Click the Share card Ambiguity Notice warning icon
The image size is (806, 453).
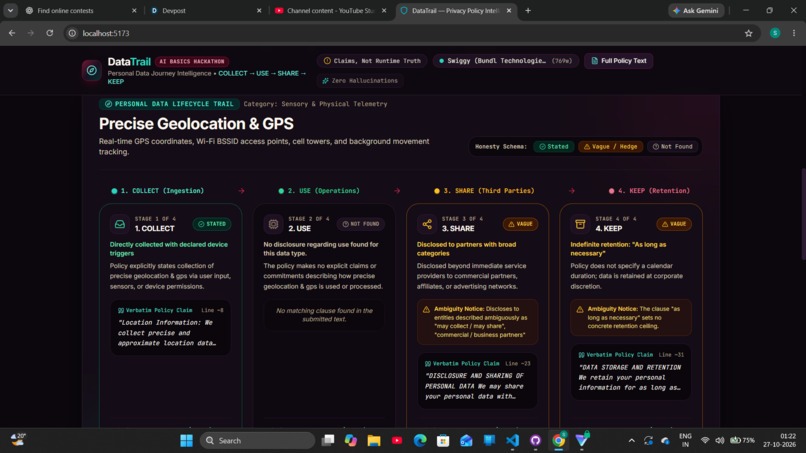[426, 310]
